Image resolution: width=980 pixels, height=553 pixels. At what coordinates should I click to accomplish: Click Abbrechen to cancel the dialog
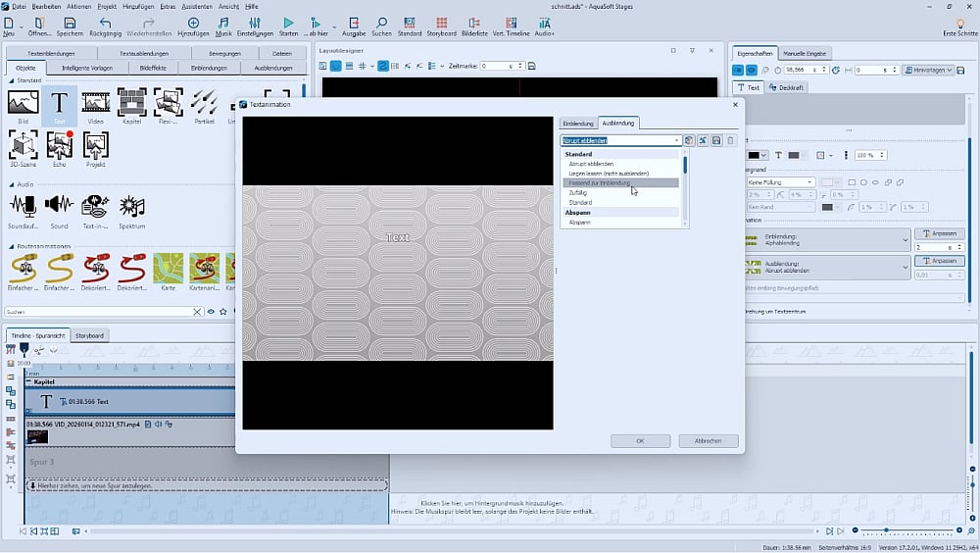click(708, 441)
